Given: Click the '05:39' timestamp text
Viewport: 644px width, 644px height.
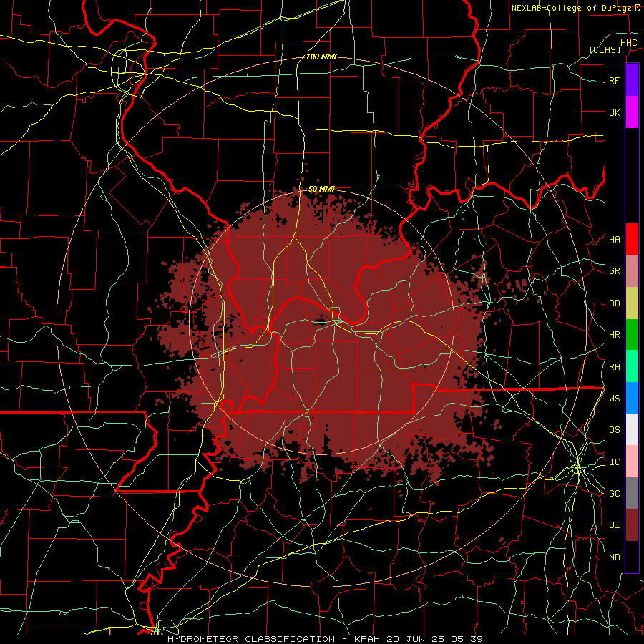Looking at the screenshot, I should pyautogui.click(x=469, y=639).
